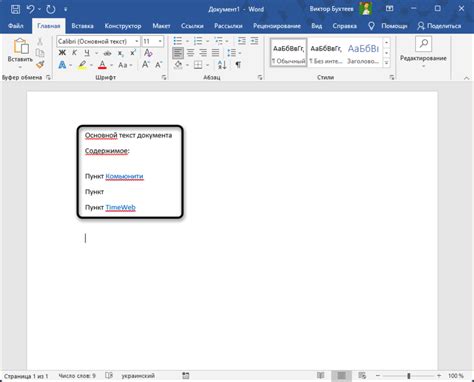Apply the red font color

tap(102, 65)
